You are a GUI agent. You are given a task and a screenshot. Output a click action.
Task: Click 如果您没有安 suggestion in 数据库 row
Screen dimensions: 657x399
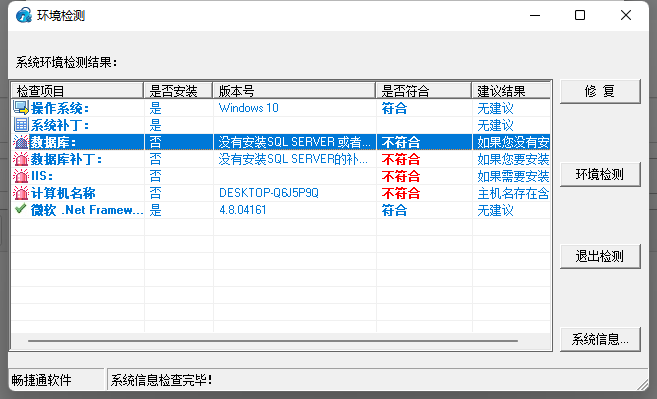(513, 142)
